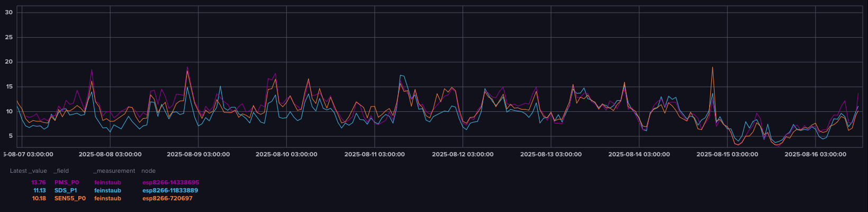The image size is (868, 212).
Task: Click the "_field" legend column header
Action: (61, 171)
